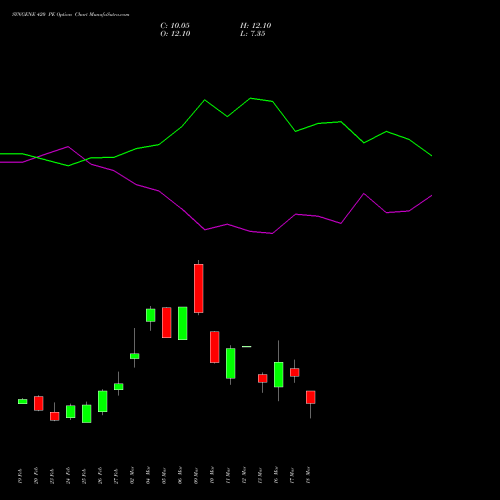Click the 19 Feb date label
The width and height of the screenshot is (500, 500).
pos(20,476)
